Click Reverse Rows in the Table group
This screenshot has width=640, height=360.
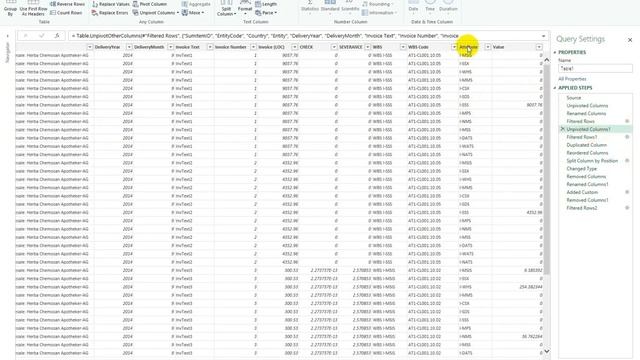pyautogui.click(x=67, y=4)
